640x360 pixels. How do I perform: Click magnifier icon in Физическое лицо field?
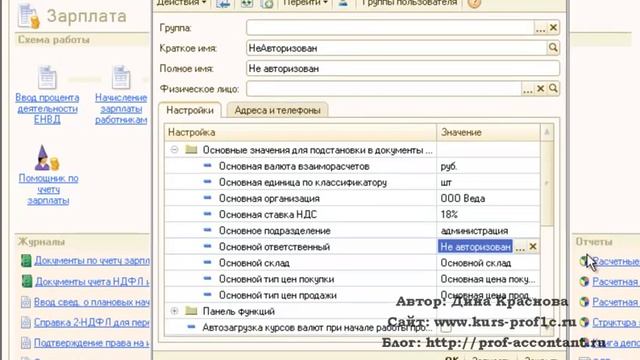pyautogui.click(x=553, y=89)
